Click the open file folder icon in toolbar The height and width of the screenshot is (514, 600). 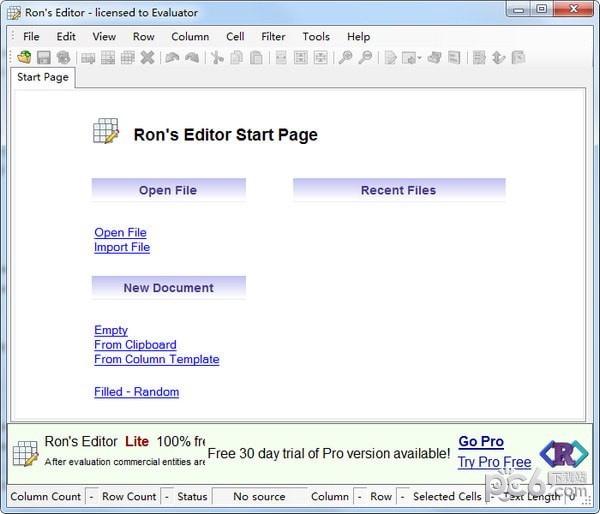click(x=24, y=58)
